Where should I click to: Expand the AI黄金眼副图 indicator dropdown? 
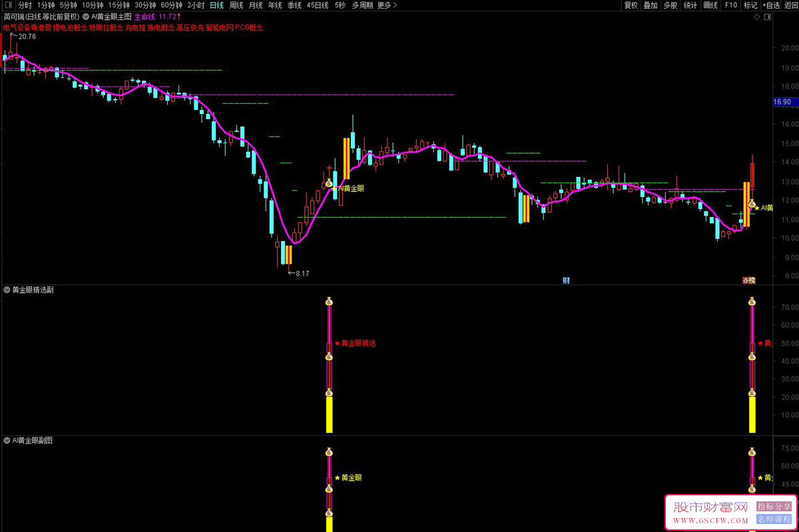7,440
